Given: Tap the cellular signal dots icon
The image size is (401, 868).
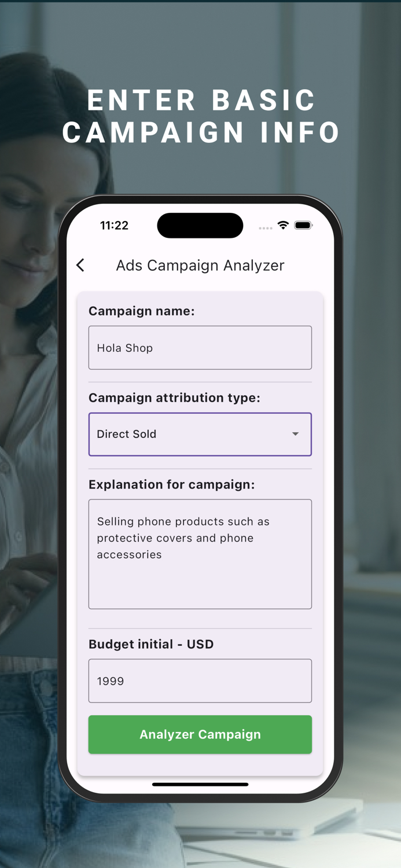Looking at the screenshot, I should (x=265, y=228).
